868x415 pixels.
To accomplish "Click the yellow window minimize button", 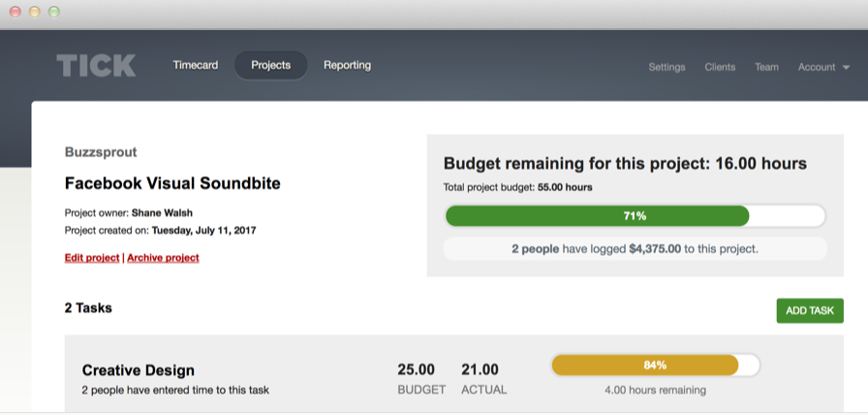I will (x=35, y=13).
